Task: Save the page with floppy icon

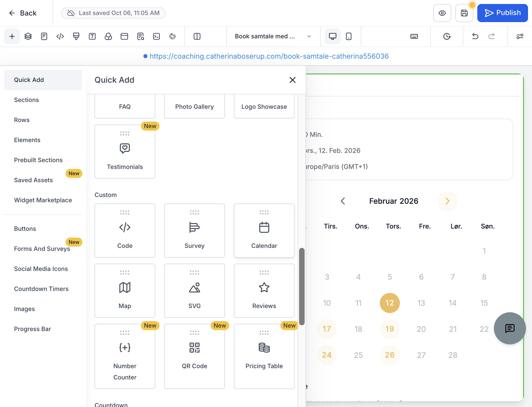Action: [464, 13]
